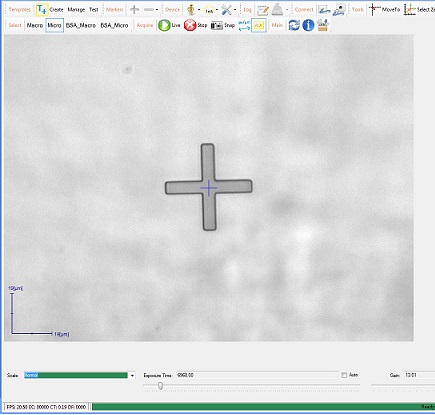Open the Scale dropdown showing Normal

click(x=79, y=375)
